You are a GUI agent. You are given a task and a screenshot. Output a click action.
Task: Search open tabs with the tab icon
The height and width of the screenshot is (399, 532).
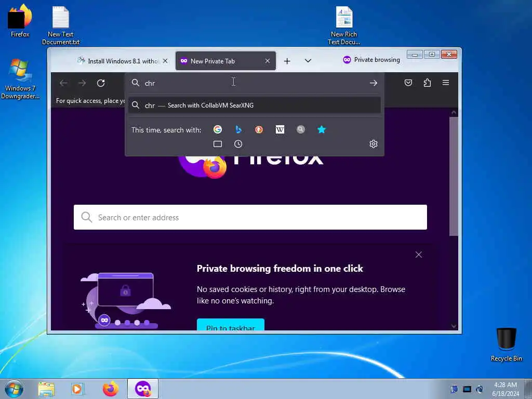[218, 144]
